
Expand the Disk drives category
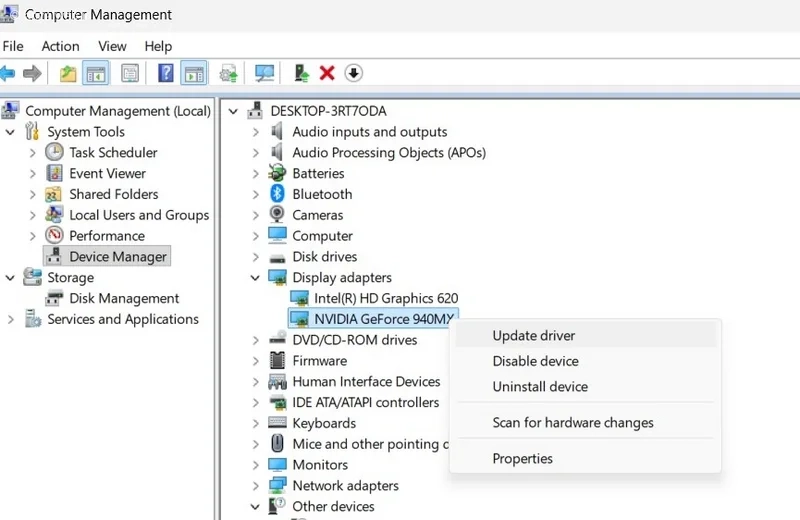tap(255, 257)
